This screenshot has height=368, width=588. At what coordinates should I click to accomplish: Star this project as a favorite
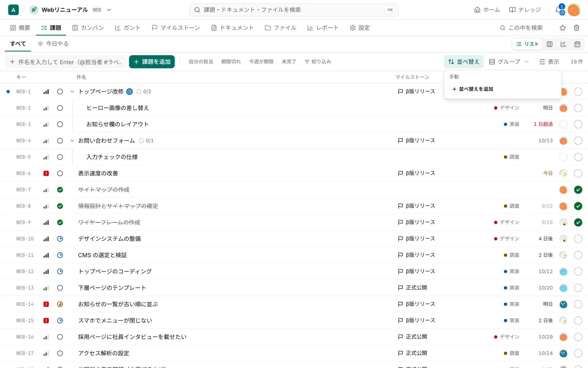(563, 28)
